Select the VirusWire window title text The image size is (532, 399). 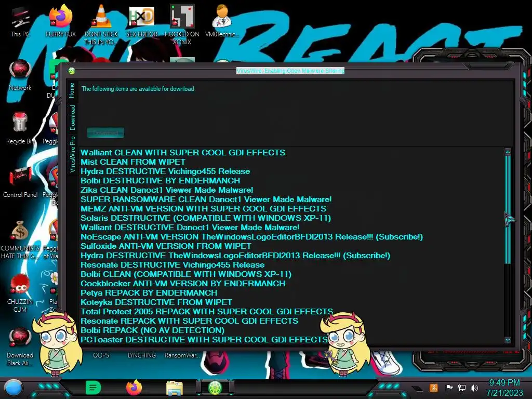tap(290, 71)
